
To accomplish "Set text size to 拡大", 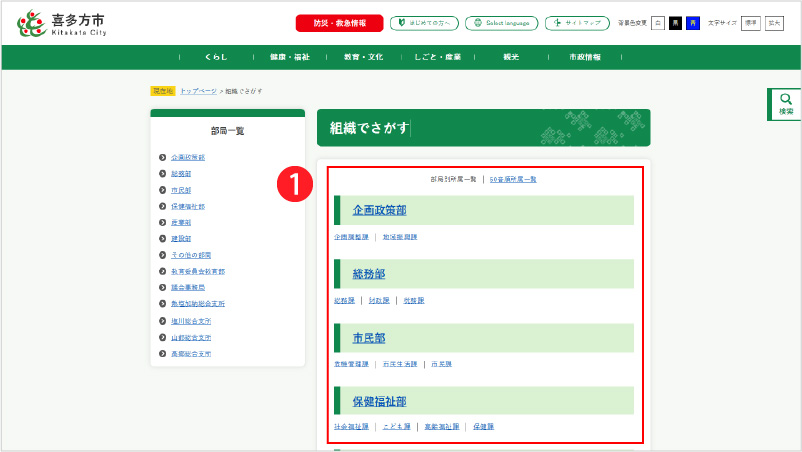I will 774,22.
